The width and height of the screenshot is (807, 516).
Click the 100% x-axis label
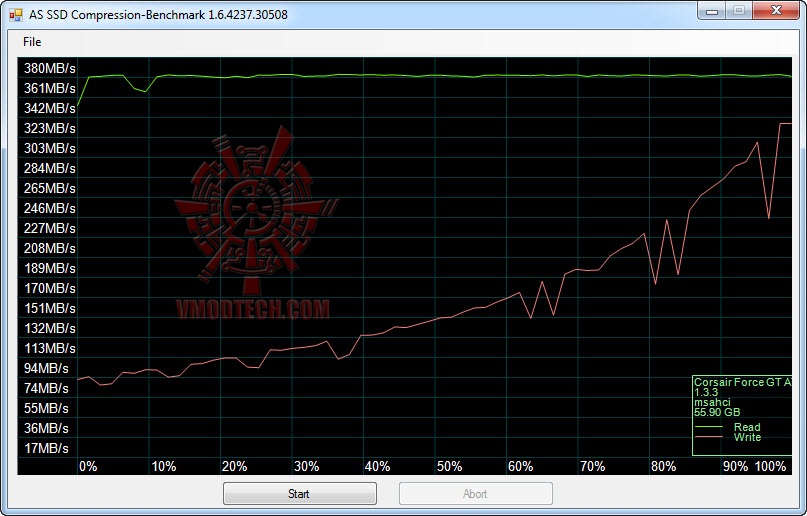click(770, 467)
